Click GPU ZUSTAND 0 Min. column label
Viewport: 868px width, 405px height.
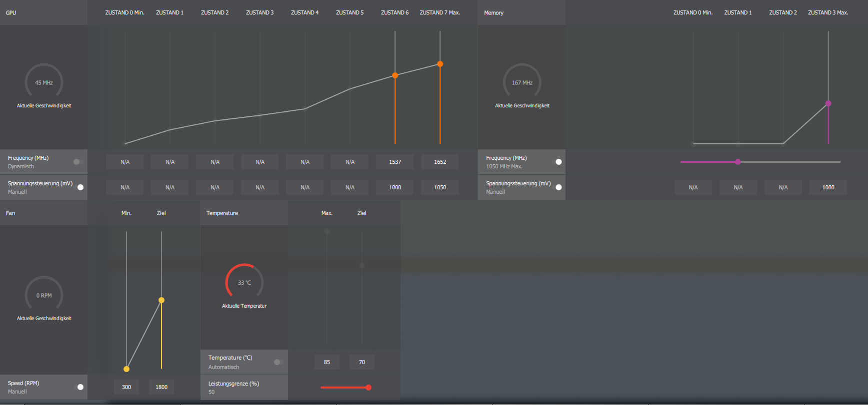[125, 12]
